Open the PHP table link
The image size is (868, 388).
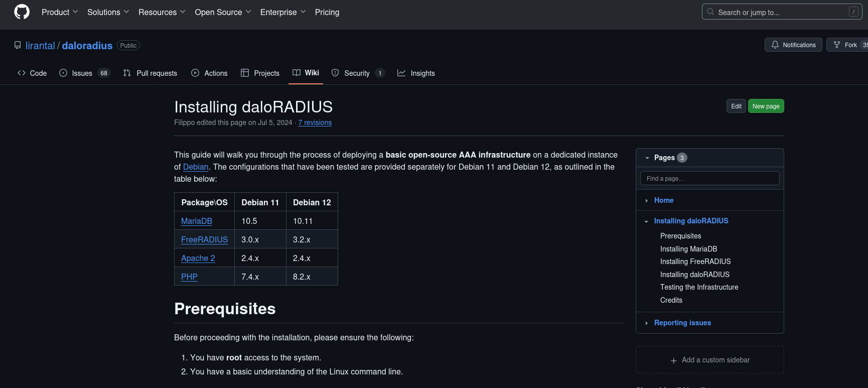click(x=189, y=277)
